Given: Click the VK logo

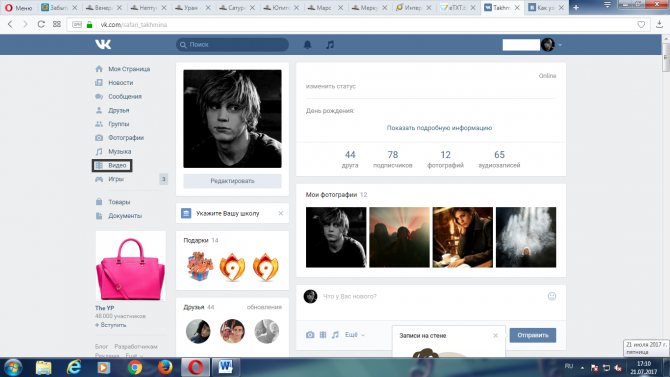Looking at the screenshot, I should [x=103, y=44].
